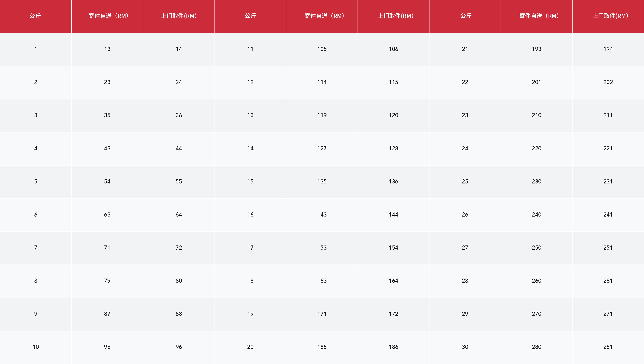Viewport: 644px width, 364px height.
Task: Click the middle 公斤 column header
Action: (x=250, y=16)
